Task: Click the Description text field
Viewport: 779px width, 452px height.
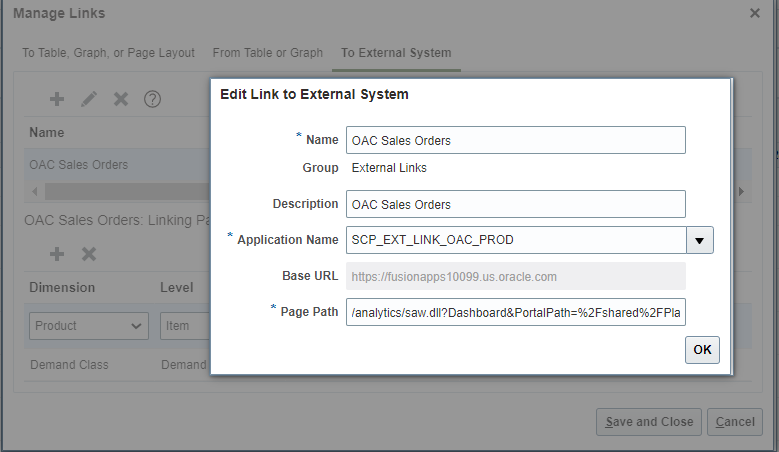Action: [515, 204]
